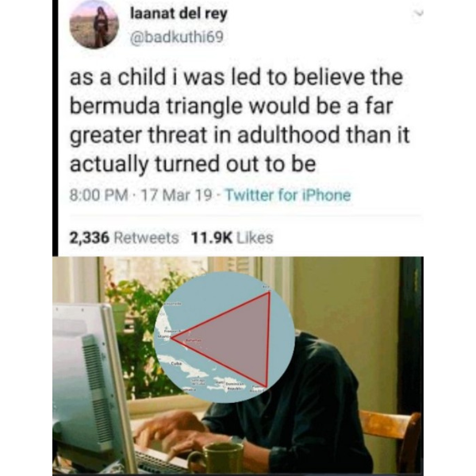
Task: Open the tweet author's profile avatar
Action: click(x=94, y=25)
